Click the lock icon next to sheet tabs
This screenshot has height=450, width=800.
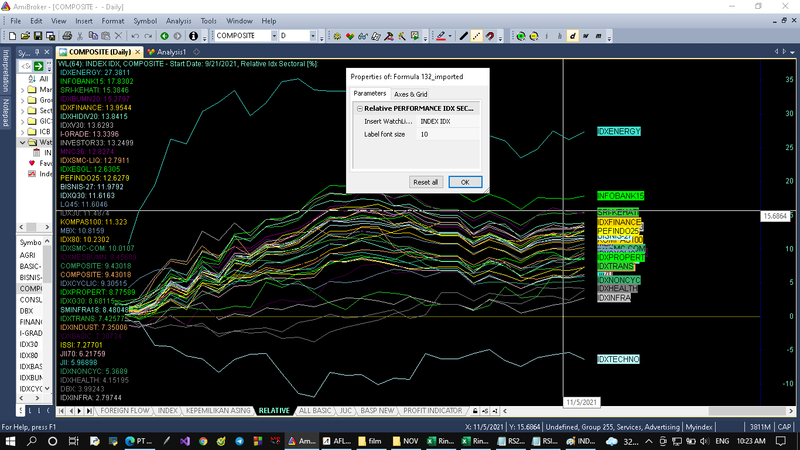[475, 411]
